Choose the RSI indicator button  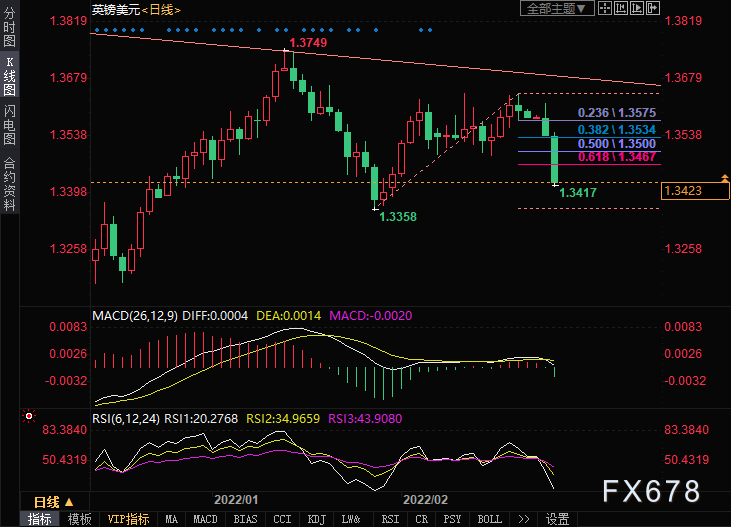click(389, 519)
